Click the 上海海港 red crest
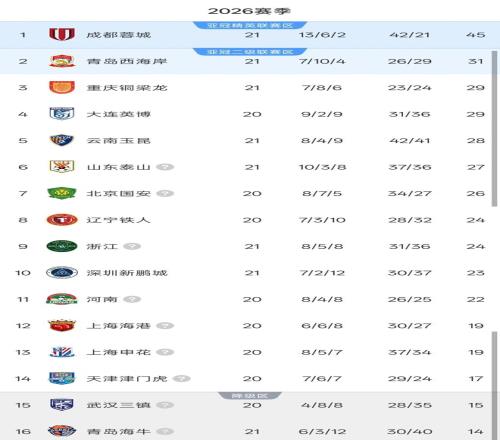Viewport: 500px width, 440px height. 62,325
